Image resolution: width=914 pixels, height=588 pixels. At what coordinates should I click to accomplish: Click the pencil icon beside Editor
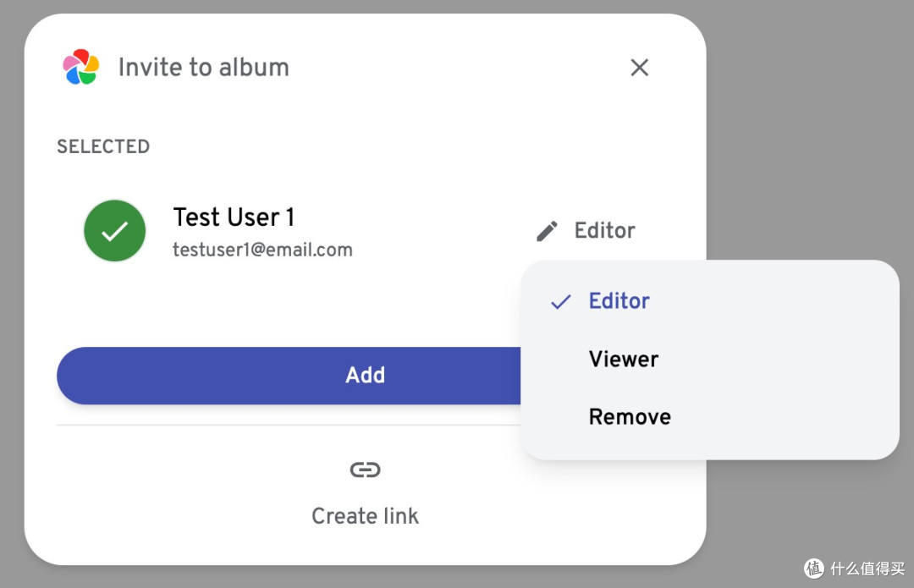click(x=547, y=231)
